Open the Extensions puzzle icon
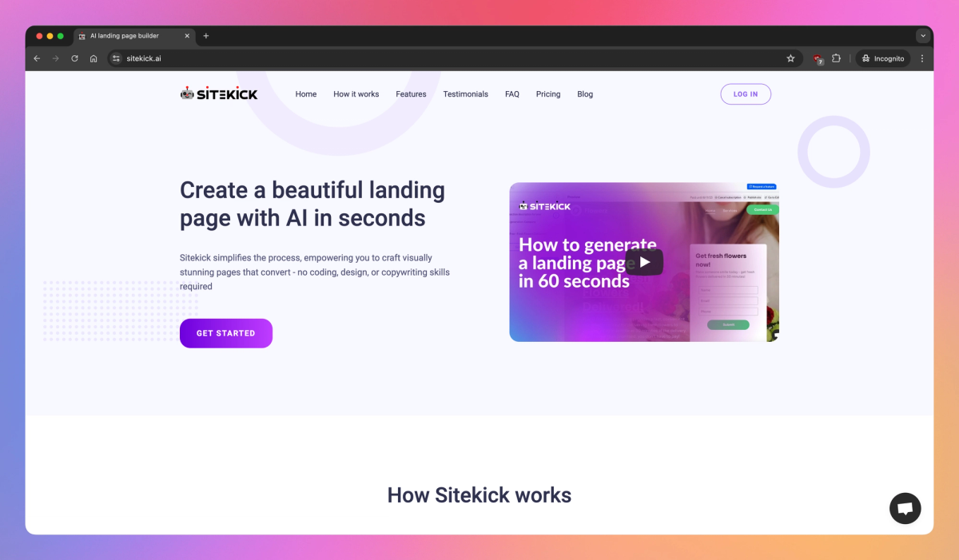The height and width of the screenshot is (560, 959). pyautogui.click(x=837, y=58)
